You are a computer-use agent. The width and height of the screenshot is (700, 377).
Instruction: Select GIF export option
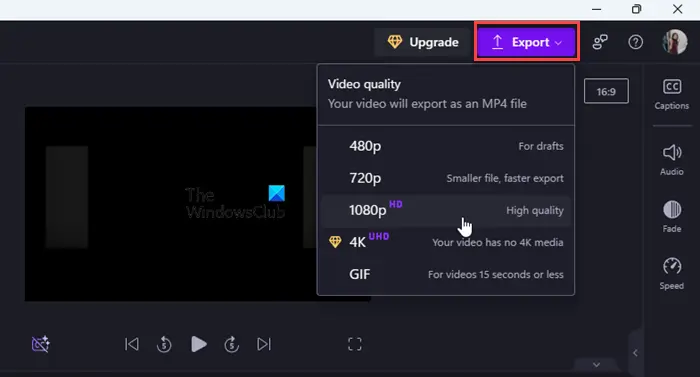pos(446,274)
